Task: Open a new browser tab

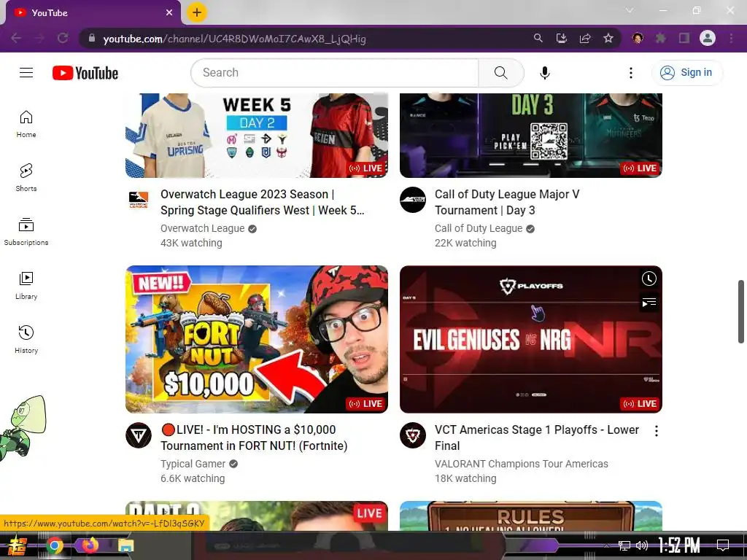Action: (197, 12)
